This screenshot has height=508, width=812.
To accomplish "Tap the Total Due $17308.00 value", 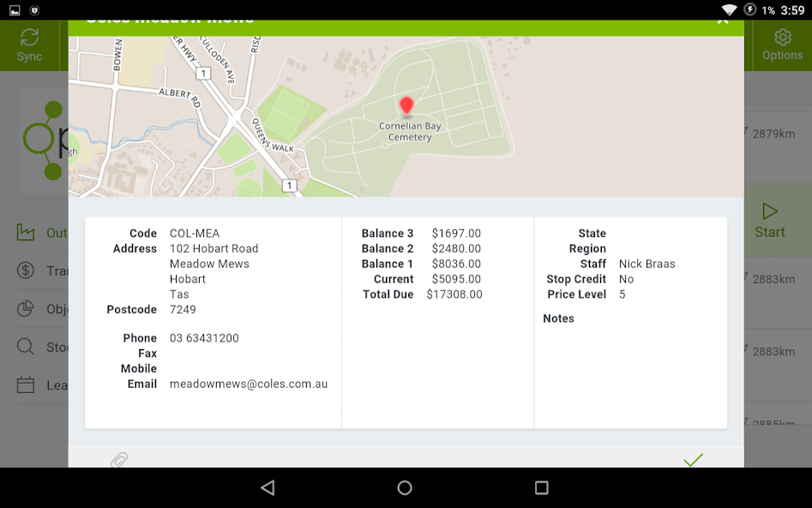I will click(454, 294).
